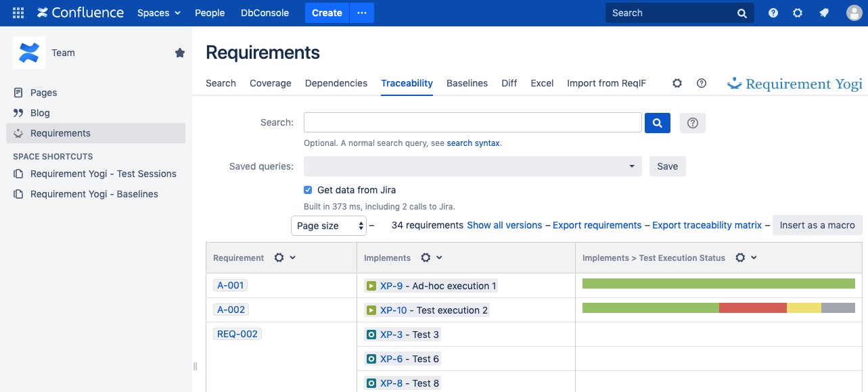This screenshot has height=392, width=868.
Task: Click red segment of A-002 status bar
Action: pyautogui.click(x=752, y=308)
